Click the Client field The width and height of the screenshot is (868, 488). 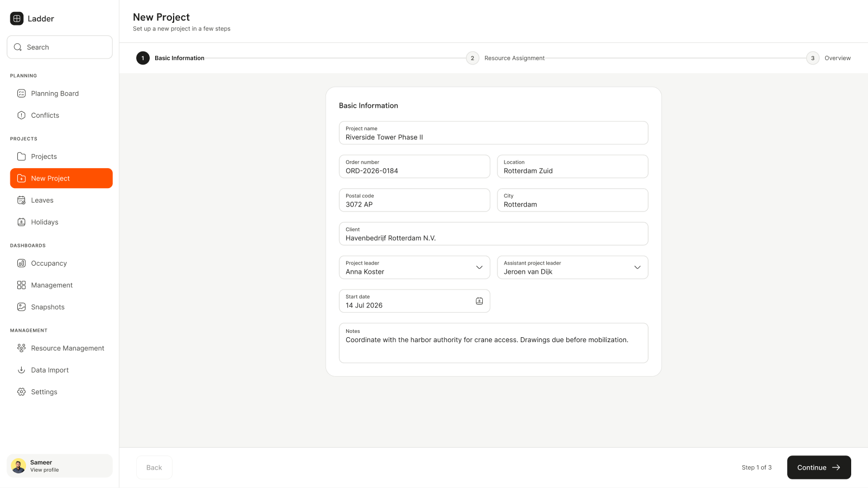click(494, 234)
